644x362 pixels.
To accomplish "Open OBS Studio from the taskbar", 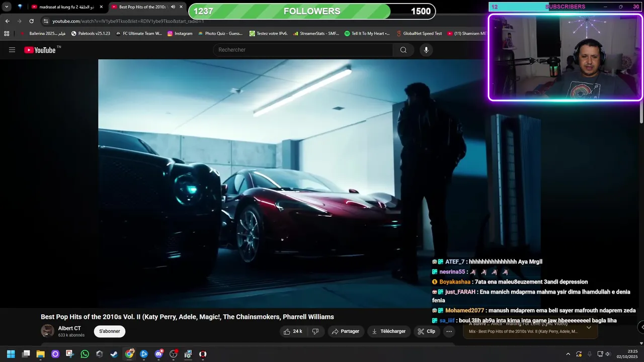I will 174,354.
